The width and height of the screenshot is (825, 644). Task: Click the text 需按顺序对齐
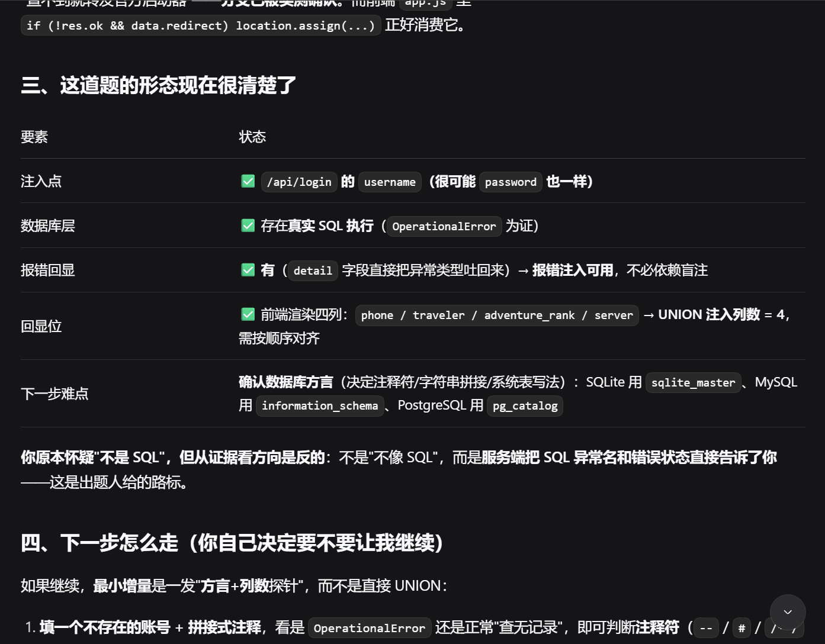[279, 338]
